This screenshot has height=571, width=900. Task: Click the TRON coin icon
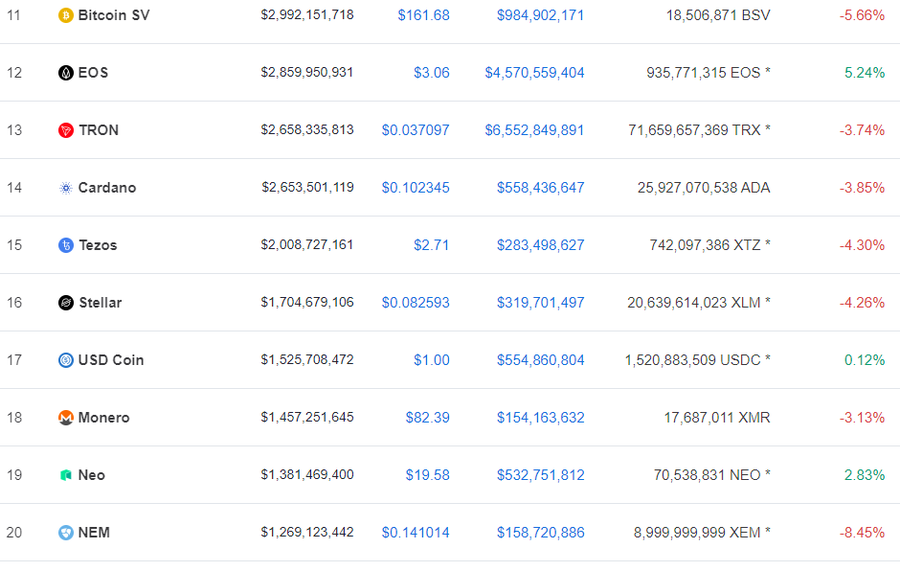[x=66, y=130]
